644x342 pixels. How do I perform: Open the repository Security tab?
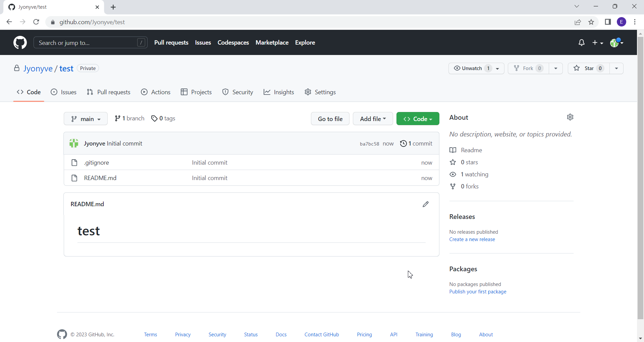click(x=237, y=92)
